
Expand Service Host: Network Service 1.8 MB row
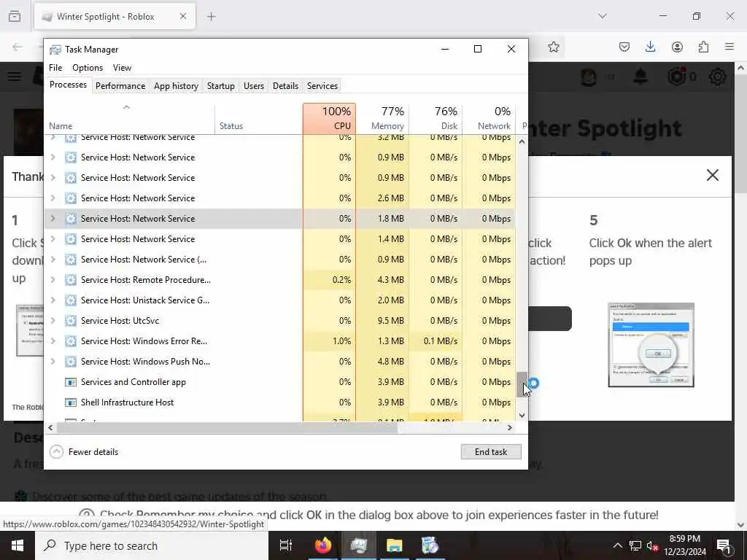coord(53,219)
